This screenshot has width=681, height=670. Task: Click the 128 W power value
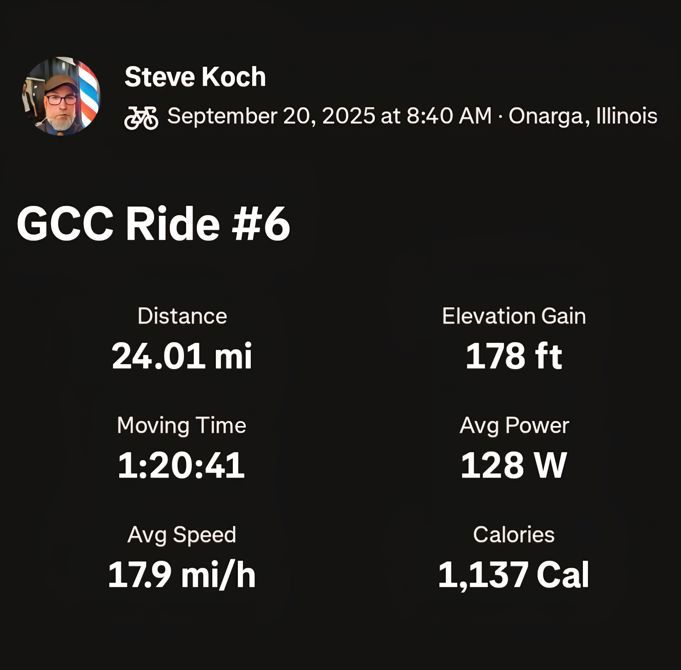tap(514, 465)
